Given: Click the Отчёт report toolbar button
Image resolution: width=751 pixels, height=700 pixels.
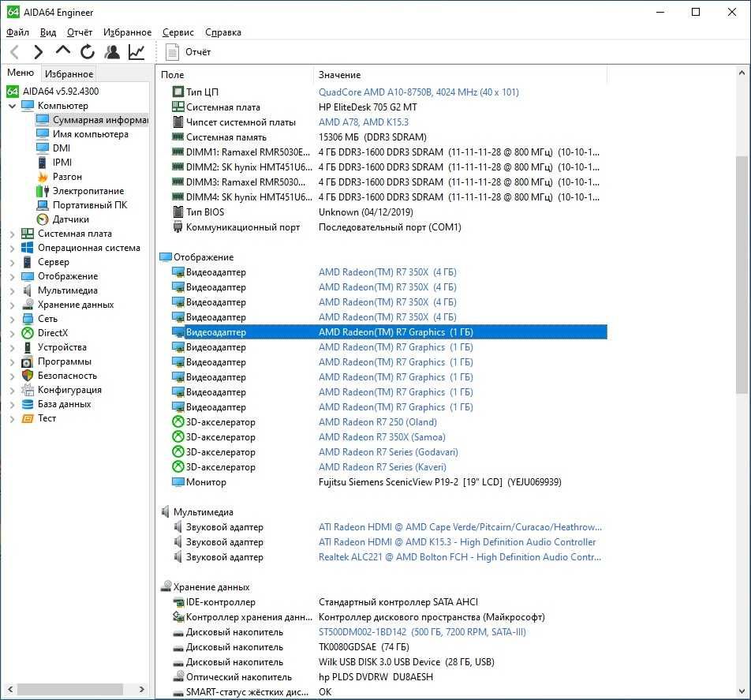Looking at the screenshot, I should point(189,52).
